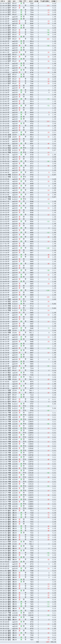The image size is (61, 644).
Task: Select the 22:47:01 郑煤 ZC109 row
Action: (x=28, y=377)
